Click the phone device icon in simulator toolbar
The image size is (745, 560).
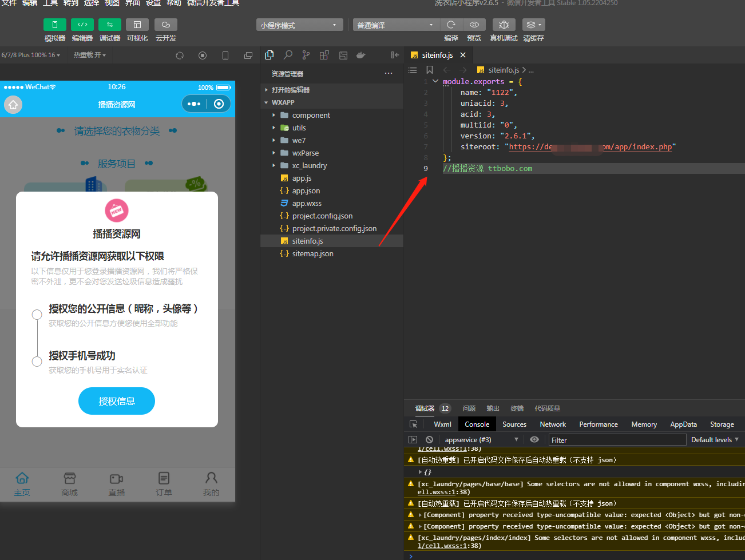click(225, 55)
